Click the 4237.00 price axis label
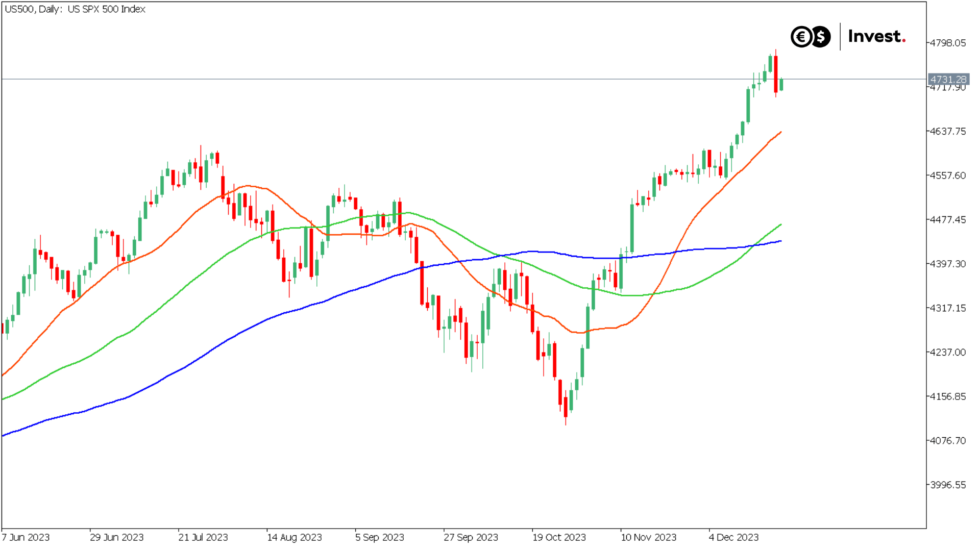 948,352
